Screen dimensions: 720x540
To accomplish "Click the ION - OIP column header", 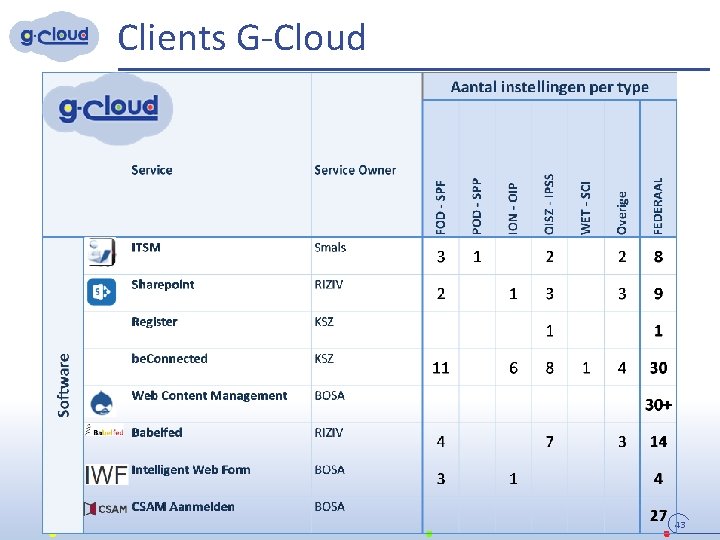I will [513, 209].
